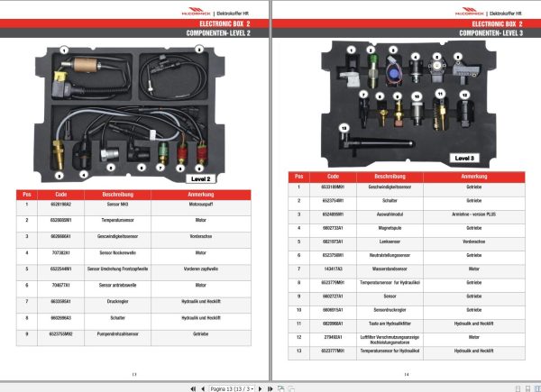Select the 'Neutralstellungssensor' cell
This screenshot has width=541, height=392.
(390, 259)
